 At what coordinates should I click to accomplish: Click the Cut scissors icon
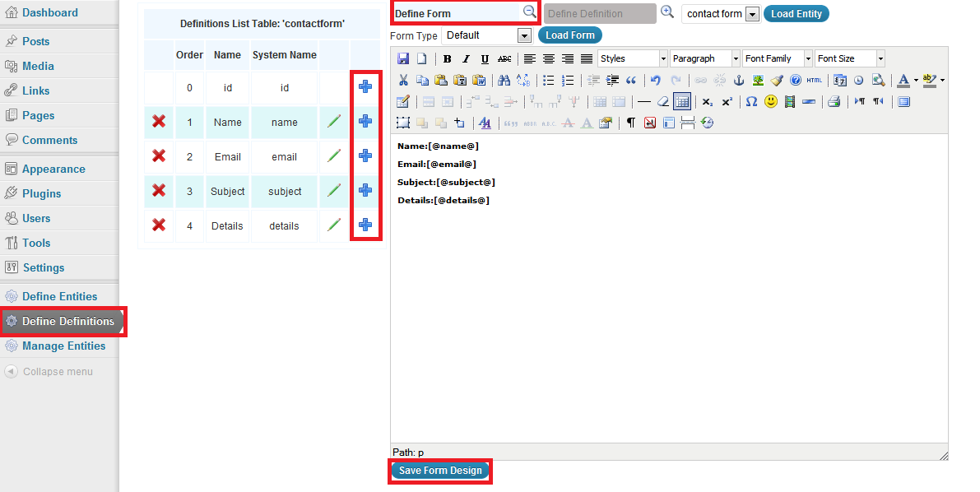click(403, 80)
